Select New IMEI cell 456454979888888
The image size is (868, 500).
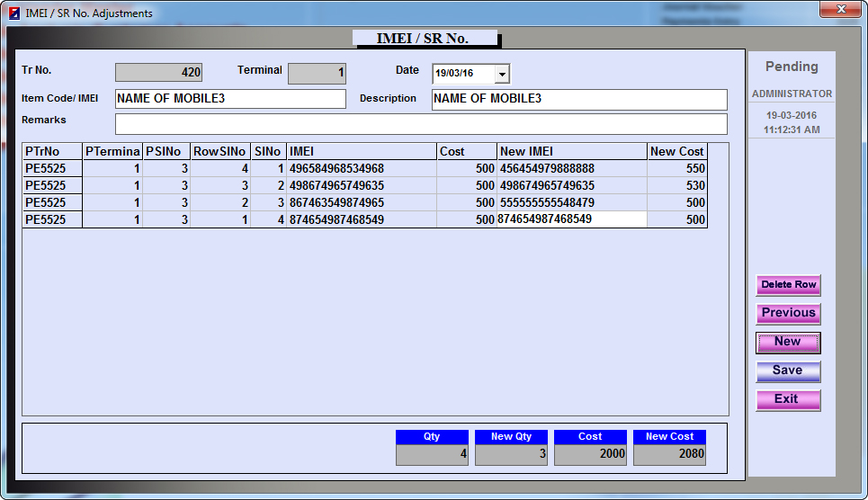point(571,168)
